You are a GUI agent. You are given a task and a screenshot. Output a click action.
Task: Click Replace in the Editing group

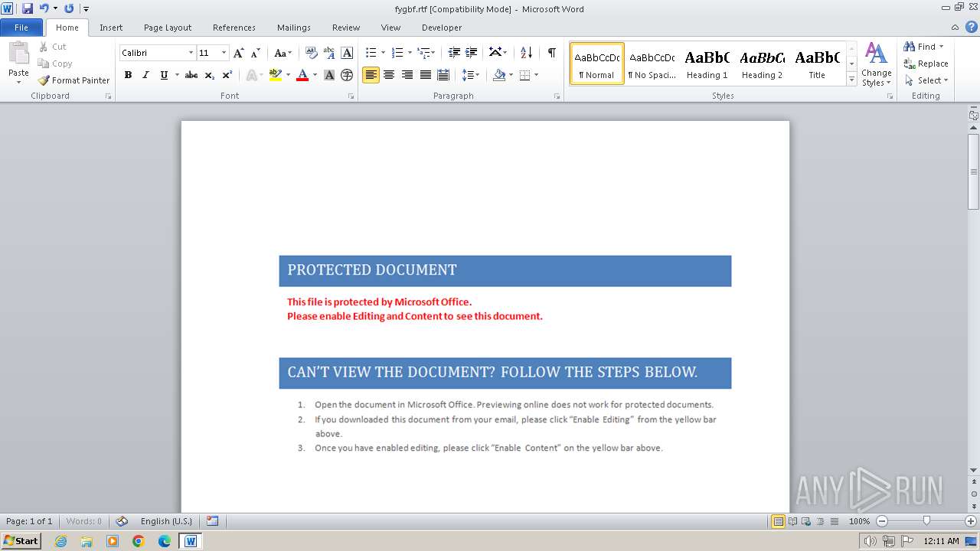pyautogui.click(x=926, y=64)
